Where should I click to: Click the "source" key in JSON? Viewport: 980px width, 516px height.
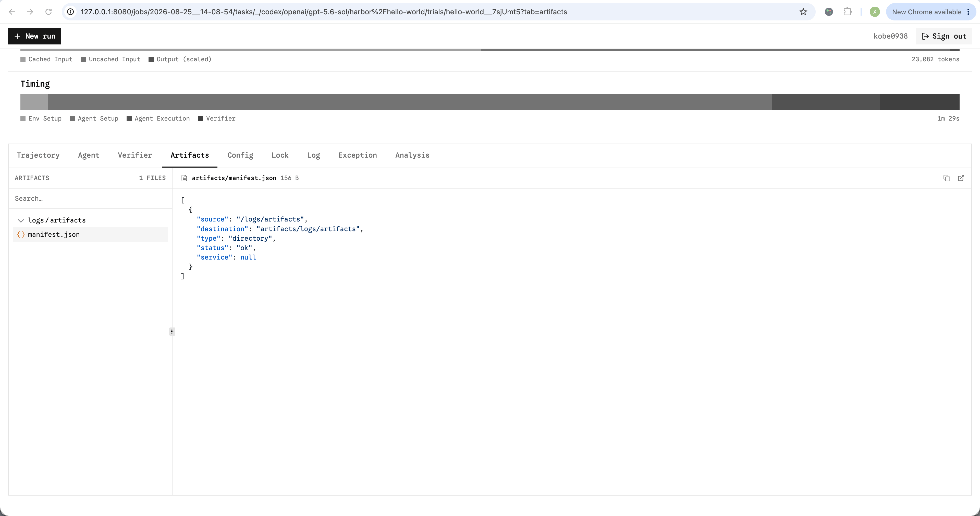pos(212,219)
